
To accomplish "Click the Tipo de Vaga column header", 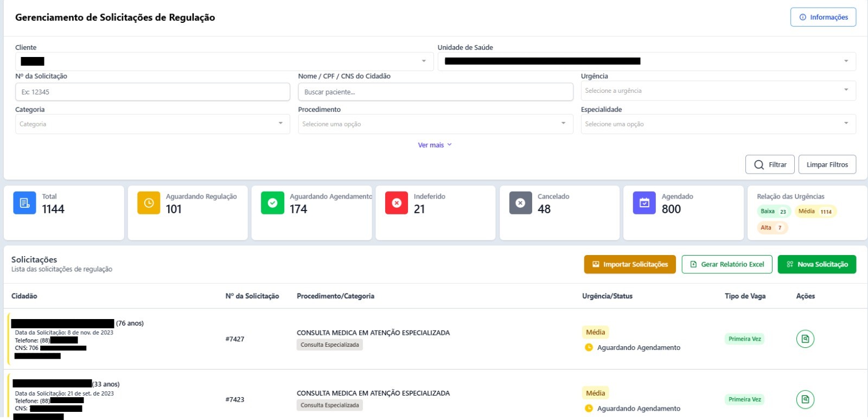I will click(745, 296).
